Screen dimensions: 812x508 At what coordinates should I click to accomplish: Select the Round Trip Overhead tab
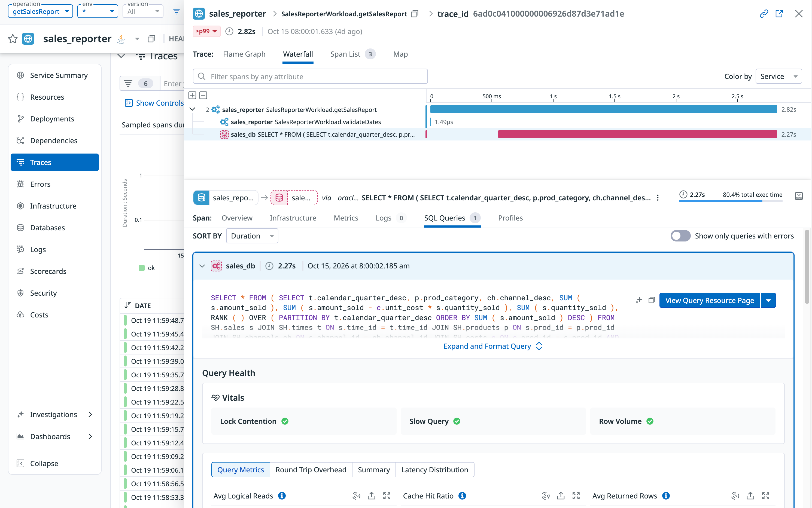(311, 469)
